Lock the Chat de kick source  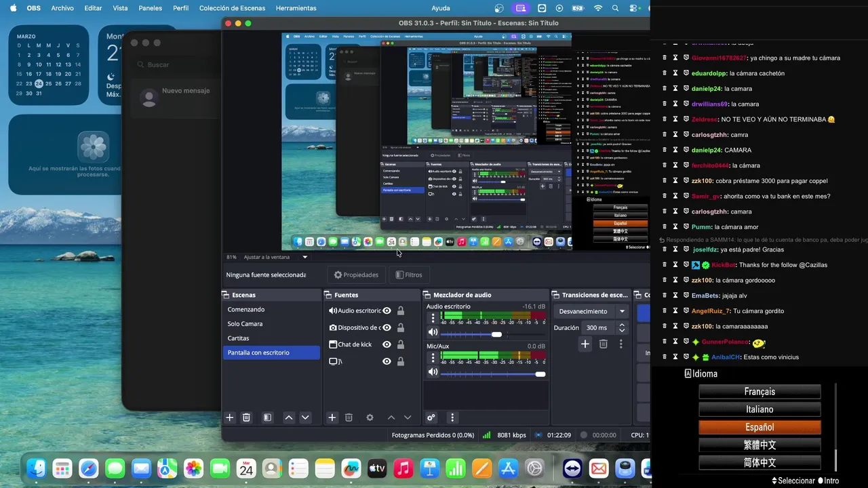[x=401, y=344]
